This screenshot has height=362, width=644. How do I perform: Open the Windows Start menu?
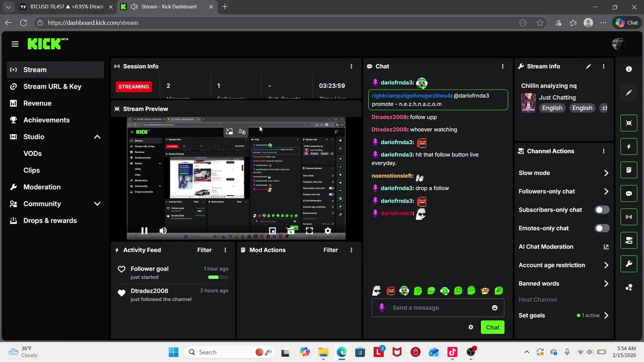tap(174, 352)
